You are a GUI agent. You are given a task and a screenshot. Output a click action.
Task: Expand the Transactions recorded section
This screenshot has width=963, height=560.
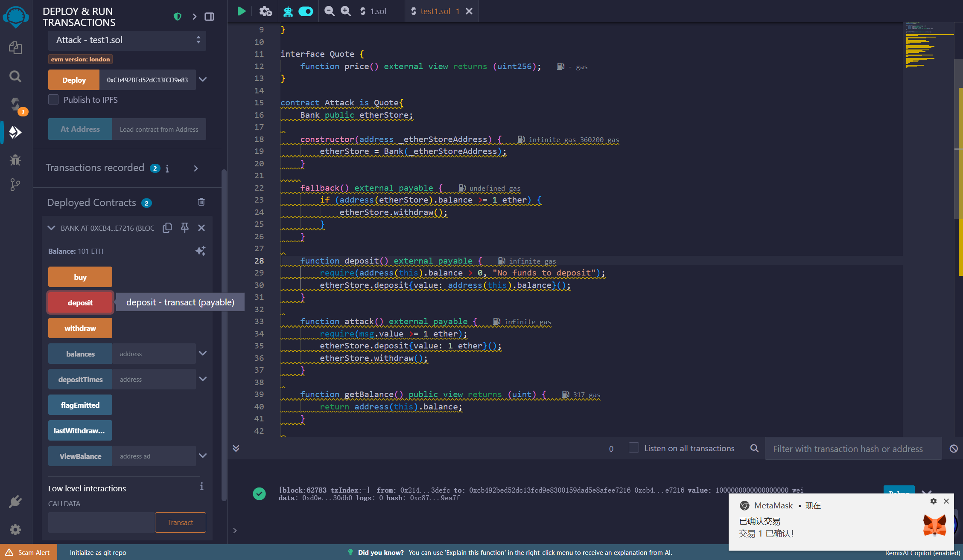(196, 168)
